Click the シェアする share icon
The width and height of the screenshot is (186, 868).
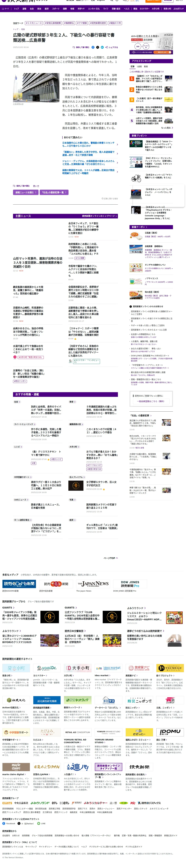(x=111, y=47)
